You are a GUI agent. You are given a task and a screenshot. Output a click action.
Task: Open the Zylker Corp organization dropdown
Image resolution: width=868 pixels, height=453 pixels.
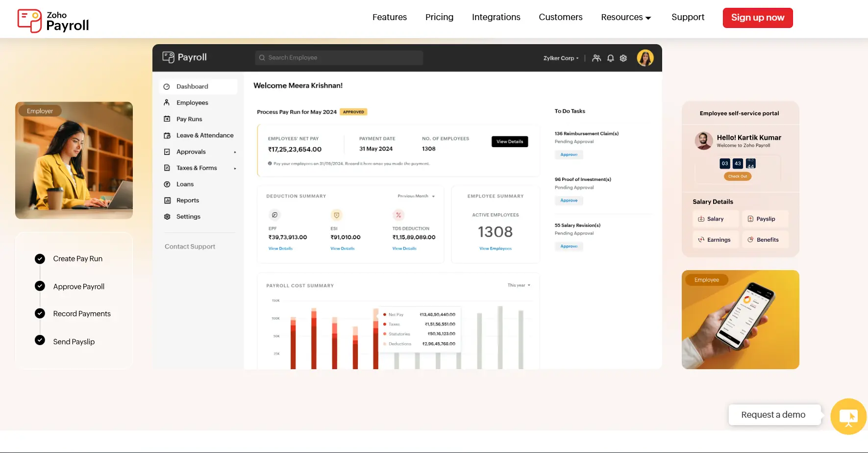(561, 58)
